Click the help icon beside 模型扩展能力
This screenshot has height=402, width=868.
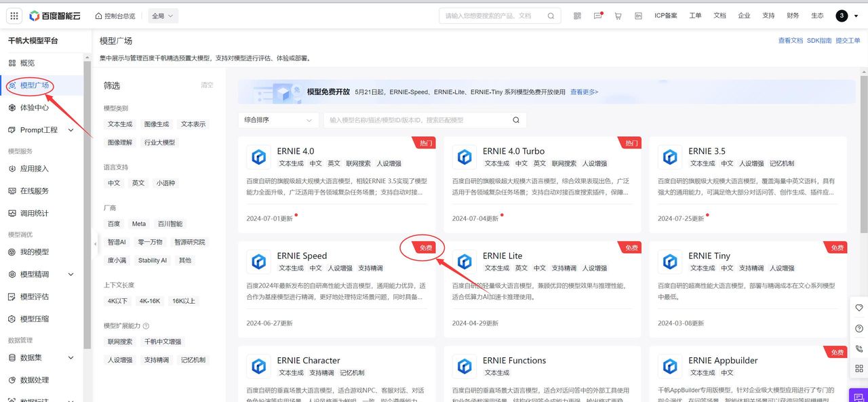tap(146, 326)
